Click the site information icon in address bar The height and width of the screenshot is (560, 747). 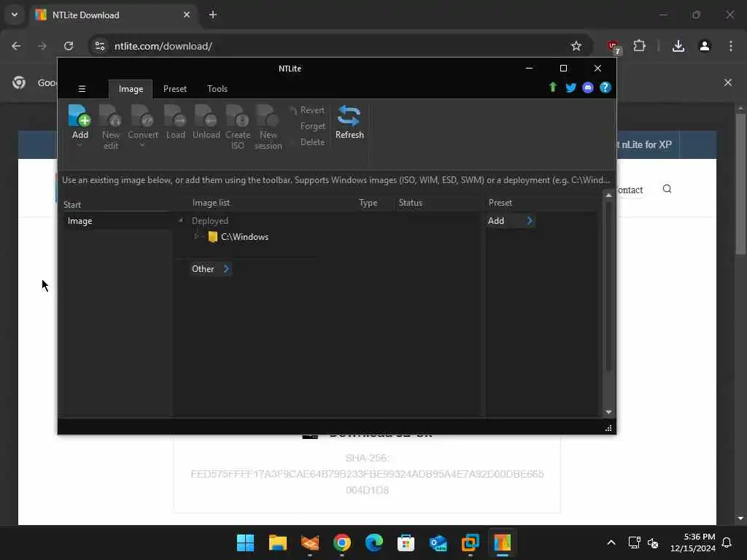[x=99, y=46]
